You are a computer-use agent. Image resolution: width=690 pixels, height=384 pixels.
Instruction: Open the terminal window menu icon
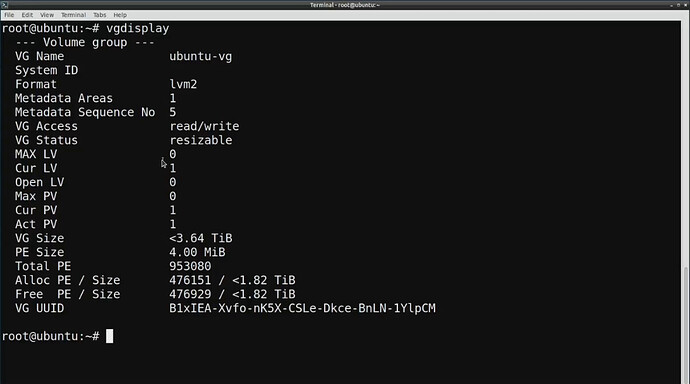pyautogui.click(x=4, y=5)
